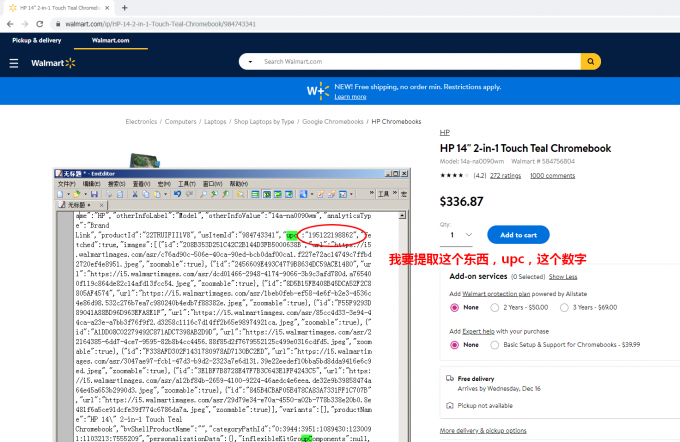Click the Find in Files icon in EmEditor

240,194
